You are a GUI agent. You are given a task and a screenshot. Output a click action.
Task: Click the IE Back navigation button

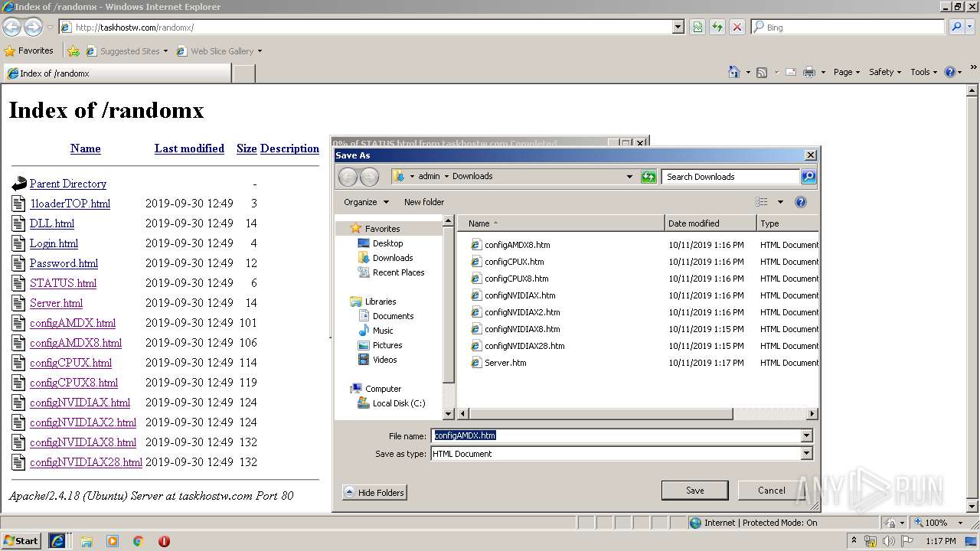11,27
